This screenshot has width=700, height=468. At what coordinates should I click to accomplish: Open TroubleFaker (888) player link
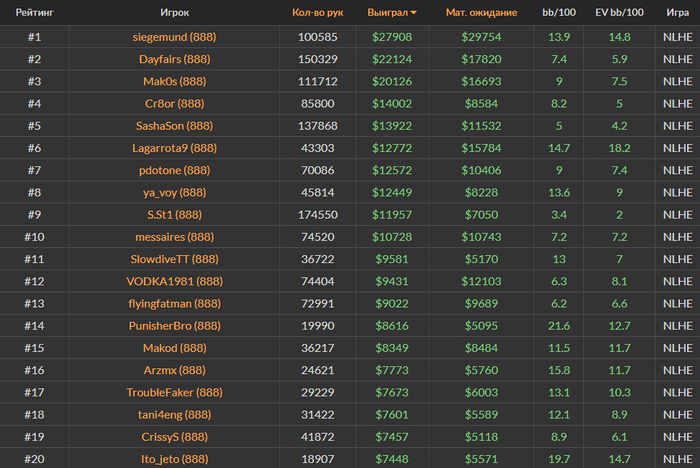[x=175, y=393]
